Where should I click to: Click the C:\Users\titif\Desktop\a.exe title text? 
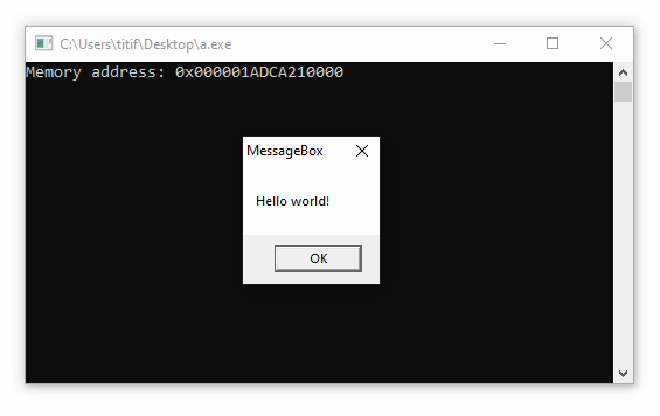146,44
